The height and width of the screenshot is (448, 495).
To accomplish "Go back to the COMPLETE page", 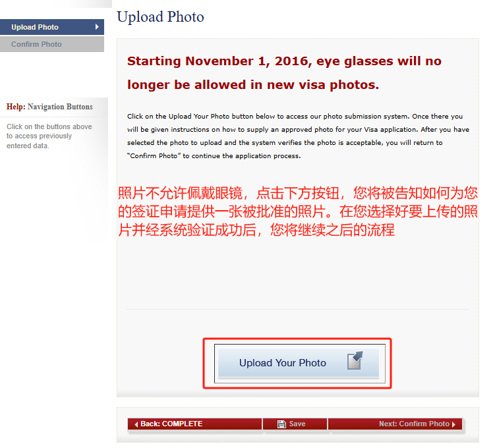I will coord(195,424).
